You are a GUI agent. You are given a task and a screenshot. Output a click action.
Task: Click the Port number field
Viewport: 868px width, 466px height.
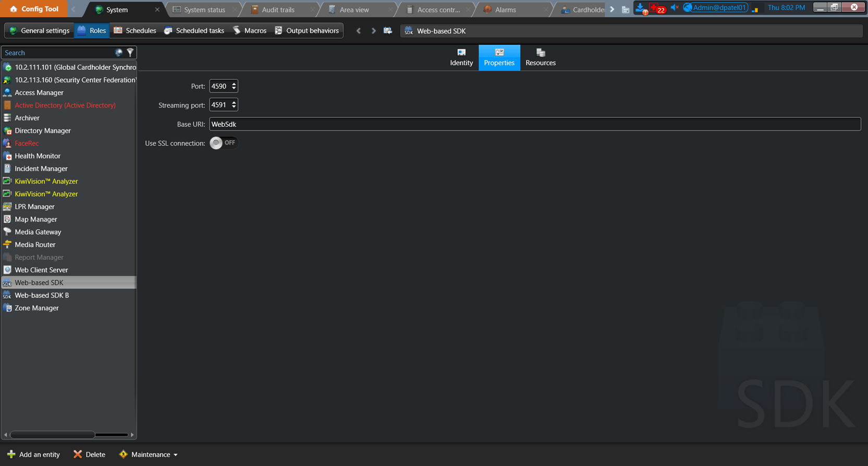point(219,86)
